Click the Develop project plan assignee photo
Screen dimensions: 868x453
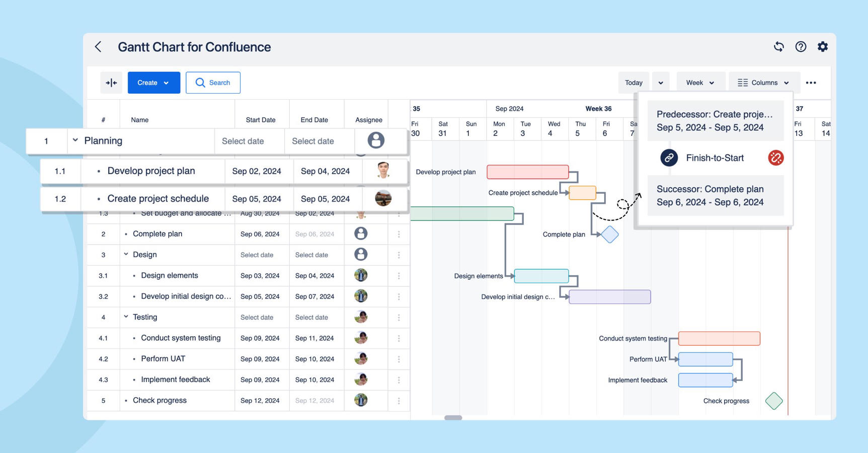coord(383,171)
